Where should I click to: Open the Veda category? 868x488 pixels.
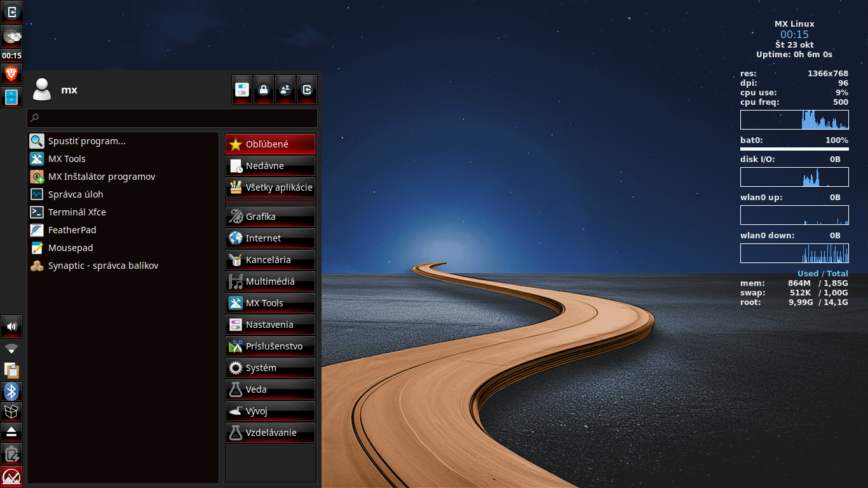point(271,390)
